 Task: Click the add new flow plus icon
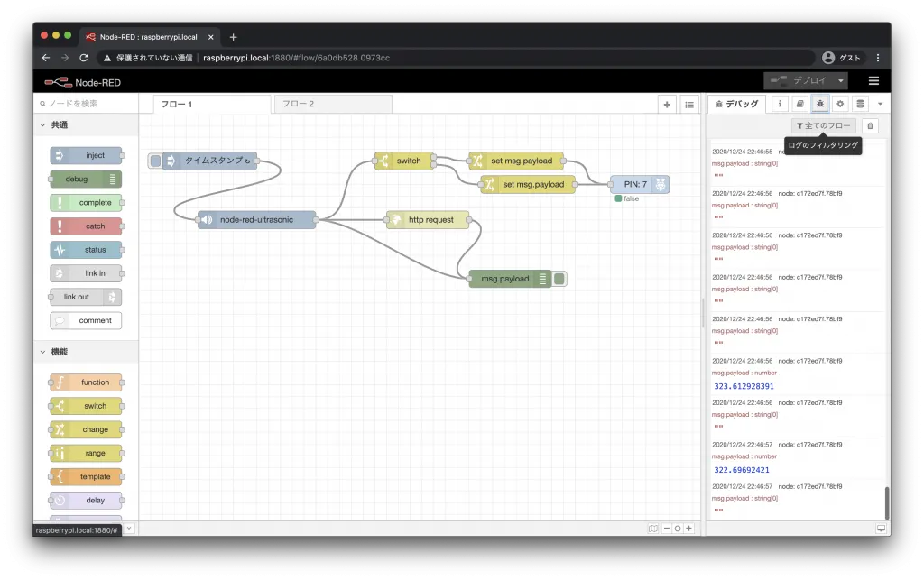tap(668, 105)
